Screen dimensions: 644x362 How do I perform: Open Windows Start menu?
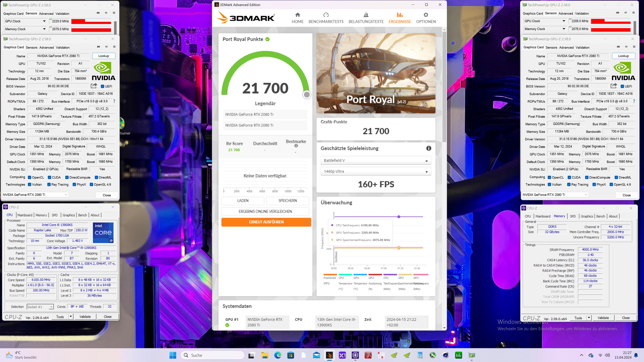point(173,355)
